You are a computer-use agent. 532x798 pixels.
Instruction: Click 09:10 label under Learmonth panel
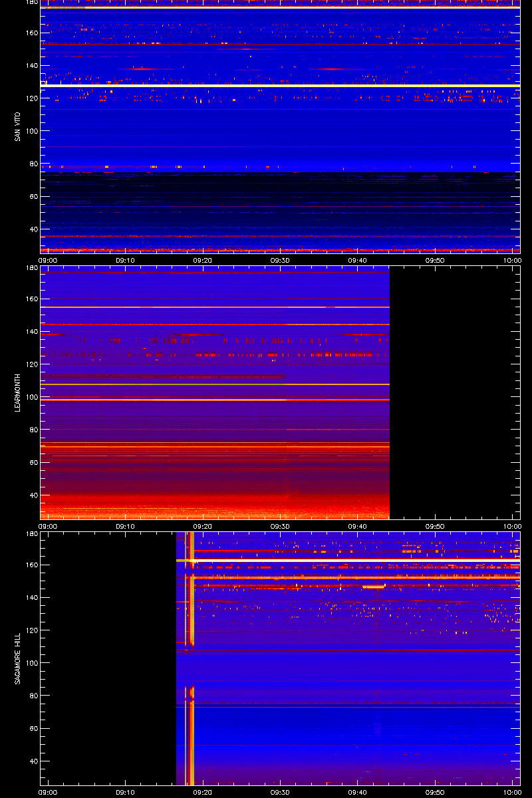tap(125, 527)
